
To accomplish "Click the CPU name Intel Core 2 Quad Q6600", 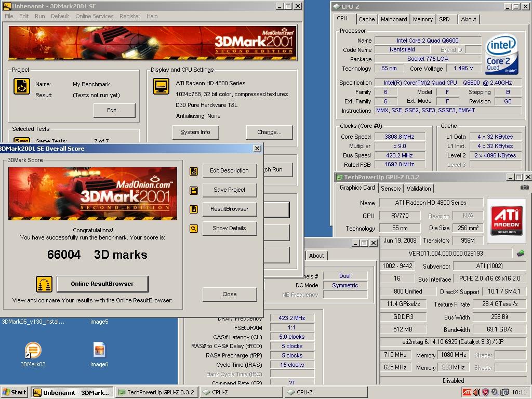I will point(428,41).
